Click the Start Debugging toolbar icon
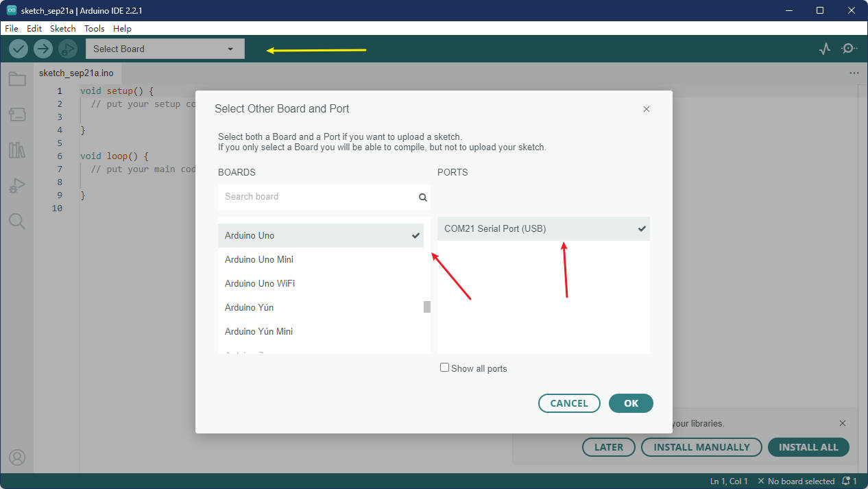Image resolution: width=868 pixels, height=489 pixels. (67, 49)
